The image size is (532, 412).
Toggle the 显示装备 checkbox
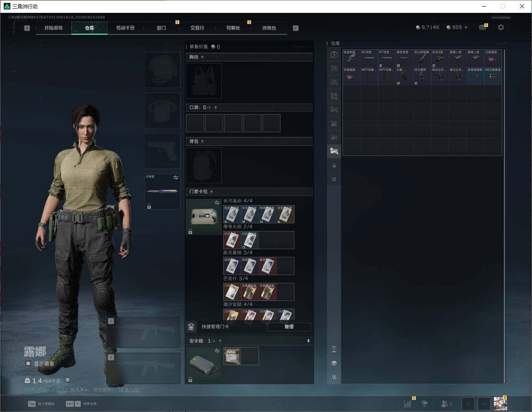28,363
